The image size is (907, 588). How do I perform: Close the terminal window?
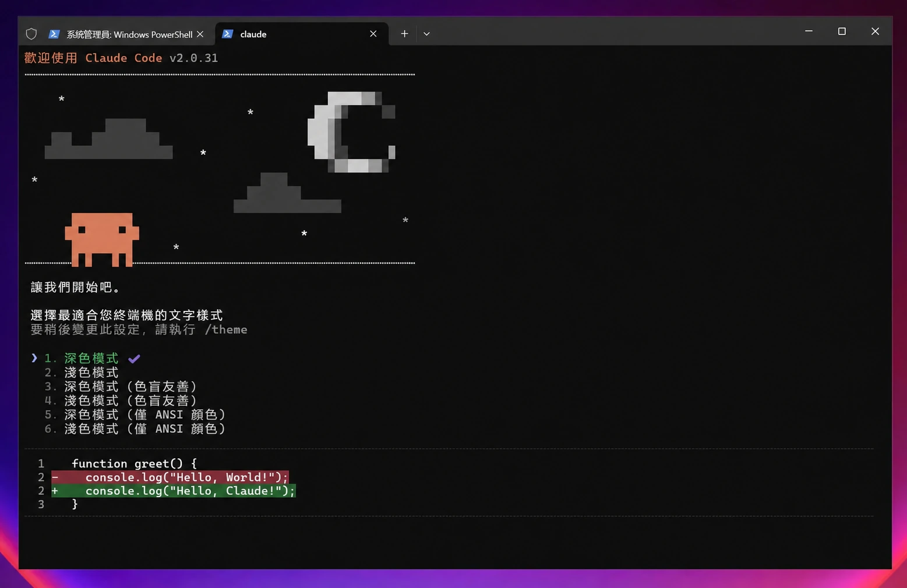[875, 31]
